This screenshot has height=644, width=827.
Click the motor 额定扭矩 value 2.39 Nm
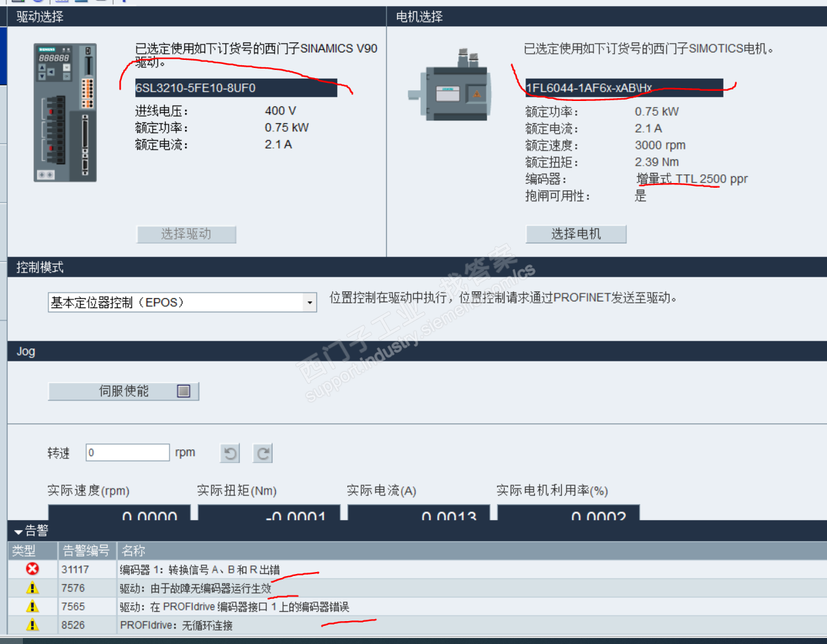tap(657, 162)
